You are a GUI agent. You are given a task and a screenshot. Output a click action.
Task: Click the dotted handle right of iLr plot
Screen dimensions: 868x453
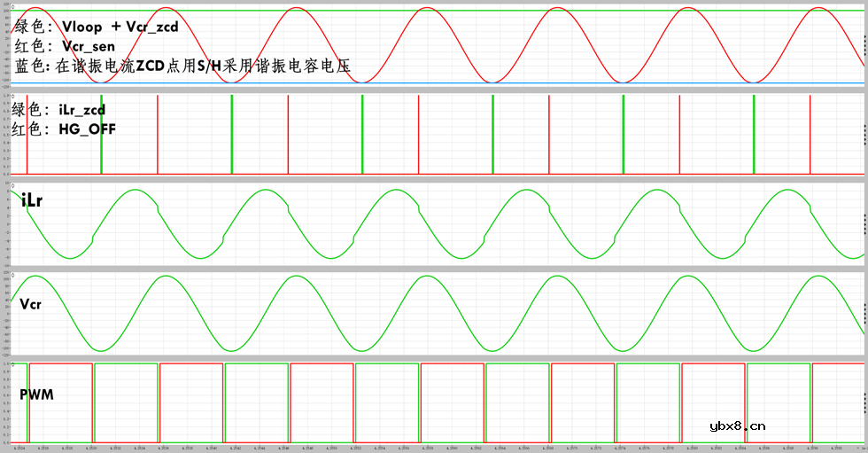click(x=864, y=224)
